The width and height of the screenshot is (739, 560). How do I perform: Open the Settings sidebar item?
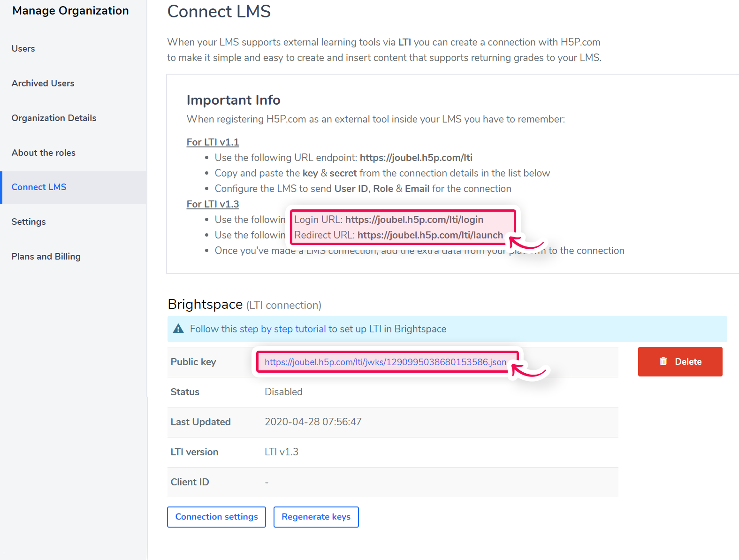pyautogui.click(x=29, y=222)
